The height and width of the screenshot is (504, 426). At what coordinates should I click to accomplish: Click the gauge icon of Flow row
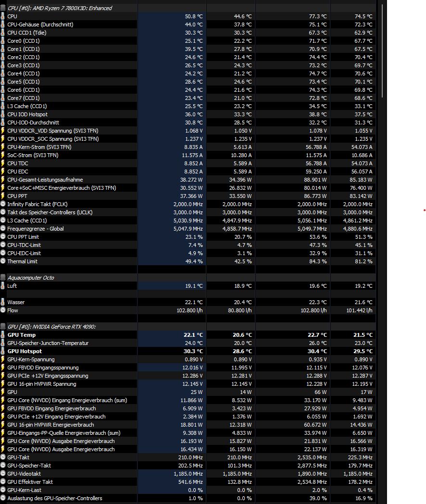3,310
